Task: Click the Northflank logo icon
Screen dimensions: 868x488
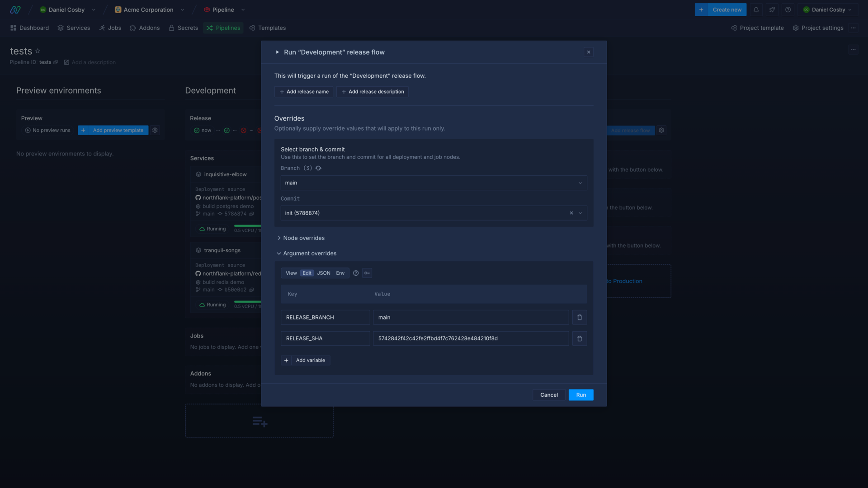Action: pos(15,9)
